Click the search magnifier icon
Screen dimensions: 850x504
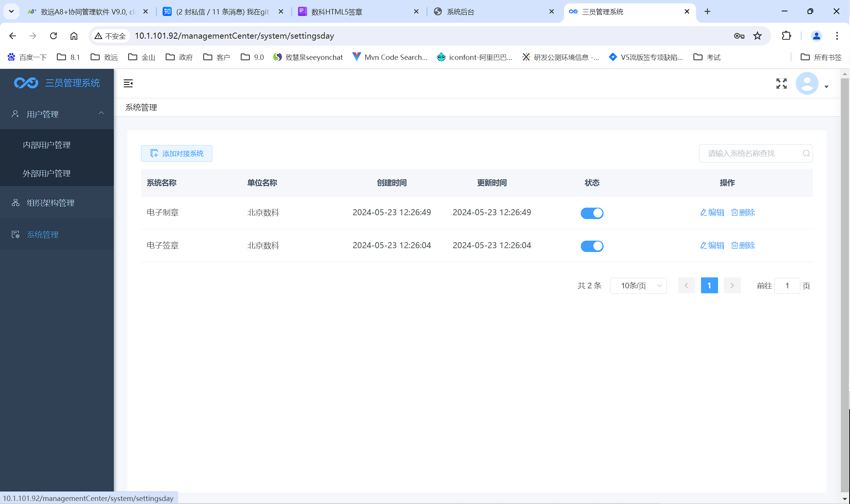pyautogui.click(x=806, y=153)
